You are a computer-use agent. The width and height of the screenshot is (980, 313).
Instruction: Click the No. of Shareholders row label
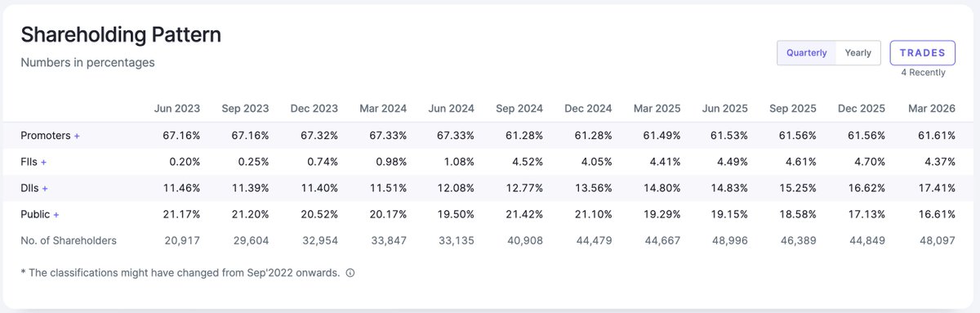tap(69, 240)
